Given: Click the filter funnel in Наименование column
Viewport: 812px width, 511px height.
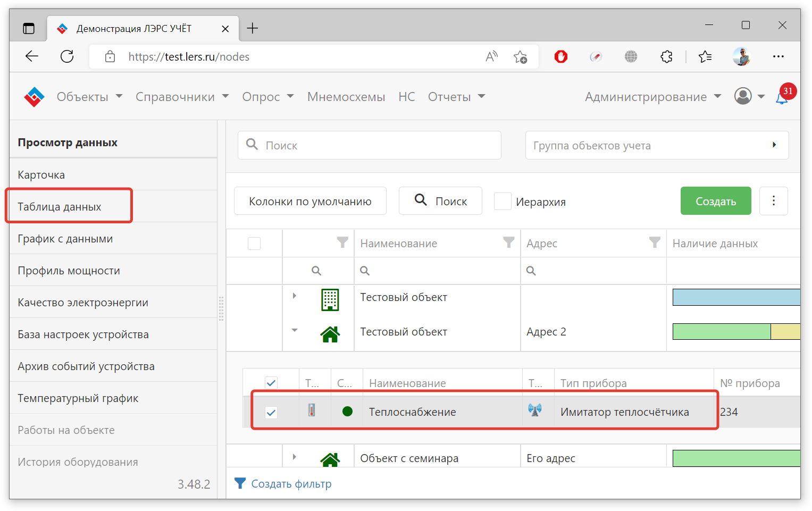Looking at the screenshot, I should coord(508,243).
